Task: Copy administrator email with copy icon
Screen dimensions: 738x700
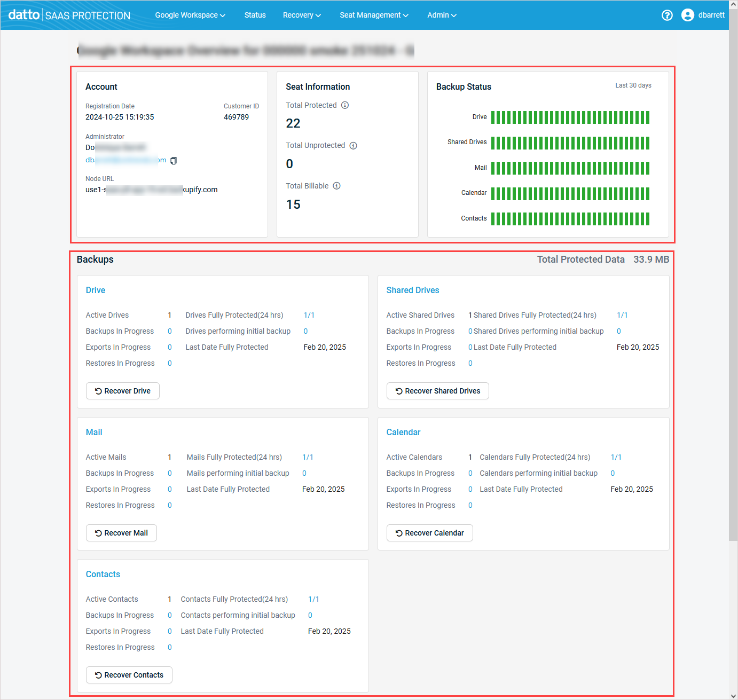Action: coord(174,160)
